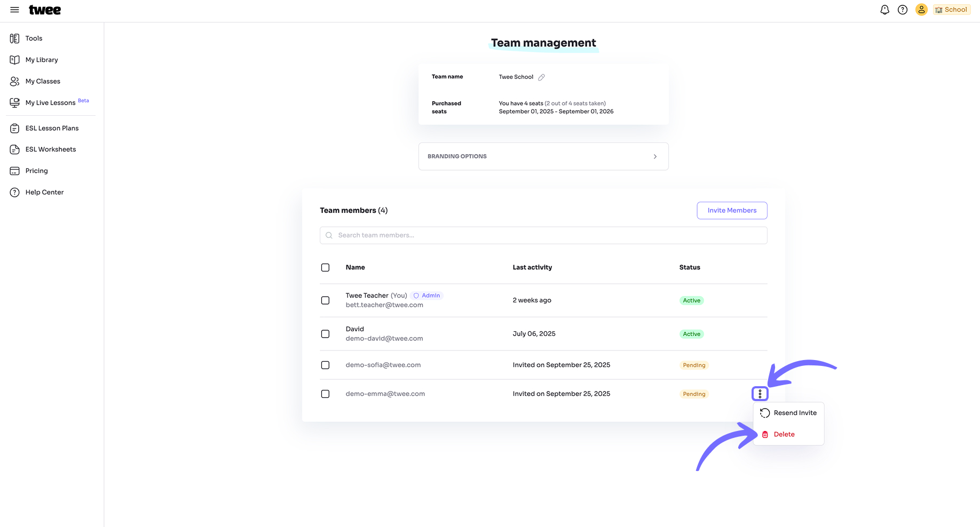Click the Beta label beside My Live Lessons
980x527 pixels.
point(83,100)
